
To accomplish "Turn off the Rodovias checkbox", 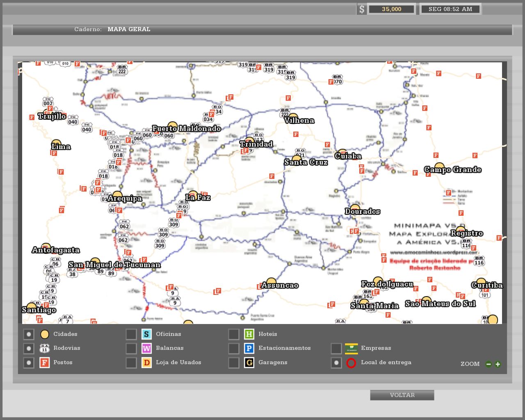I will [x=29, y=349].
